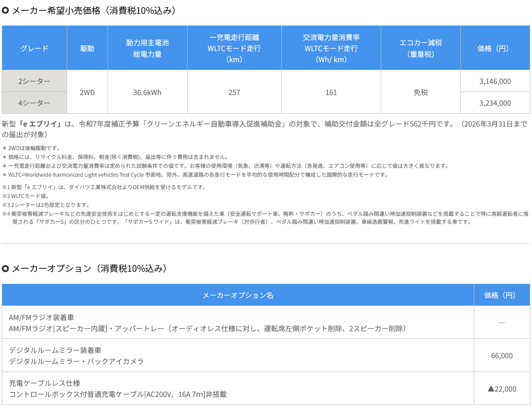
Task: Select the デジタルルームミラー装着車 option row
Action: (x=238, y=356)
